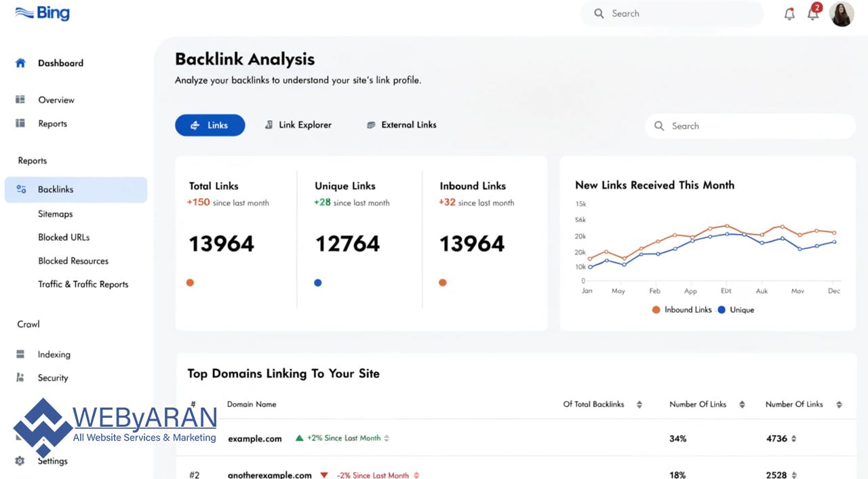Toggle the orange indicator under Total Links
The width and height of the screenshot is (868, 479).
tap(190, 282)
